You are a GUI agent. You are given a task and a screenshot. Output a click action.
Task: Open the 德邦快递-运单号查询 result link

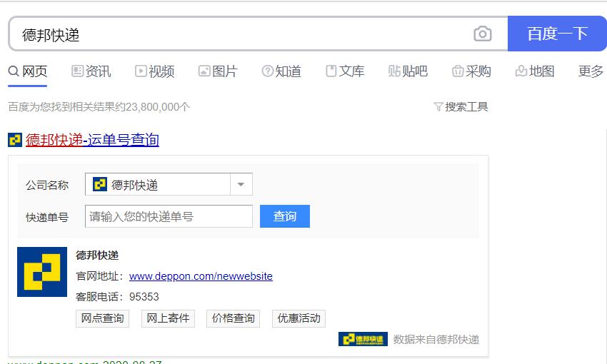(92, 140)
